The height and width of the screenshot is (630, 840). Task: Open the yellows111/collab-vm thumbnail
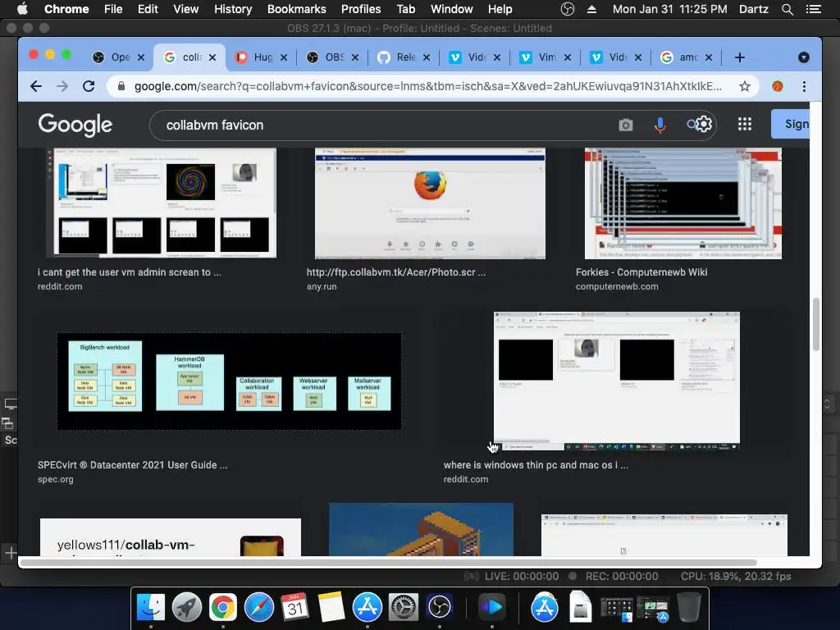[171, 536]
